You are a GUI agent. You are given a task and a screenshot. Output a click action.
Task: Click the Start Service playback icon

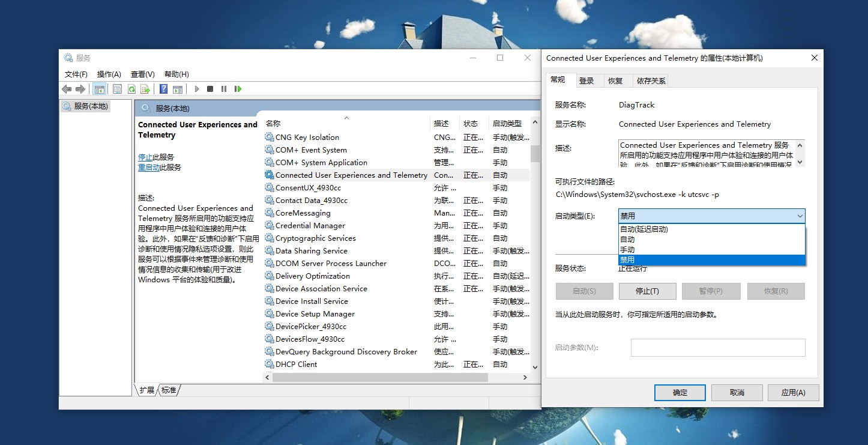(x=197, y=89)
